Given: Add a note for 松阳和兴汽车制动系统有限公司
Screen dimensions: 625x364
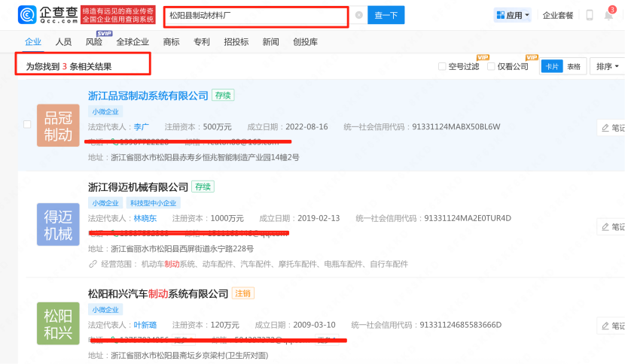Looking at the screenshot, I should coord(613,326).
